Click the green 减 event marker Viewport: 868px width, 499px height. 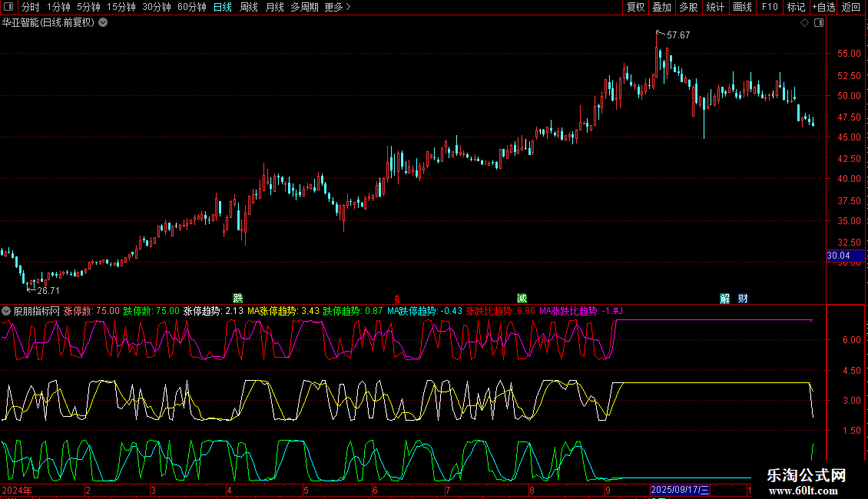[522, 298]
